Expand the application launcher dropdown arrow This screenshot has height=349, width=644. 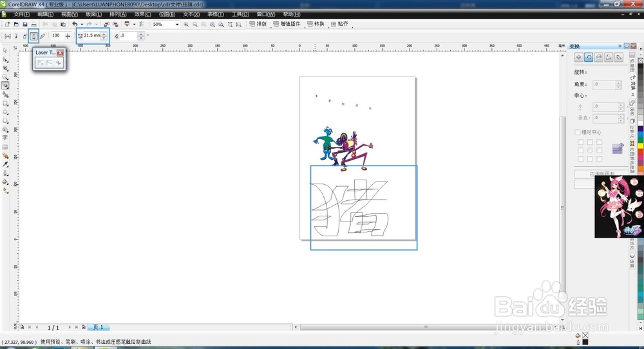[x=134, y=24]
